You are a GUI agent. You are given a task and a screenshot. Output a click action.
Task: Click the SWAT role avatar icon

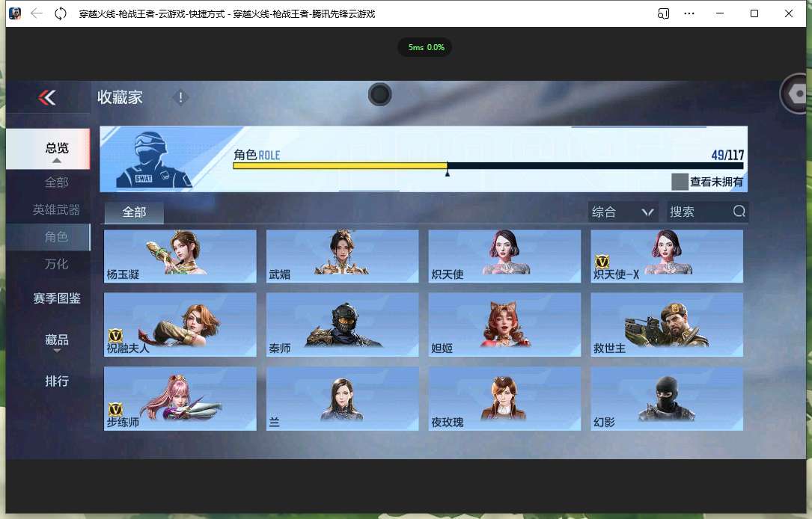(x=154, y=159)
